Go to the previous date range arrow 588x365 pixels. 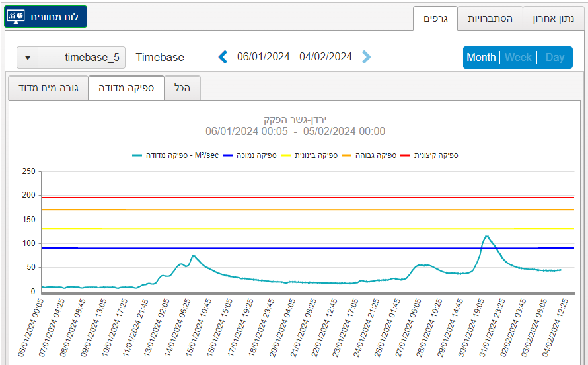coord(223,57)
